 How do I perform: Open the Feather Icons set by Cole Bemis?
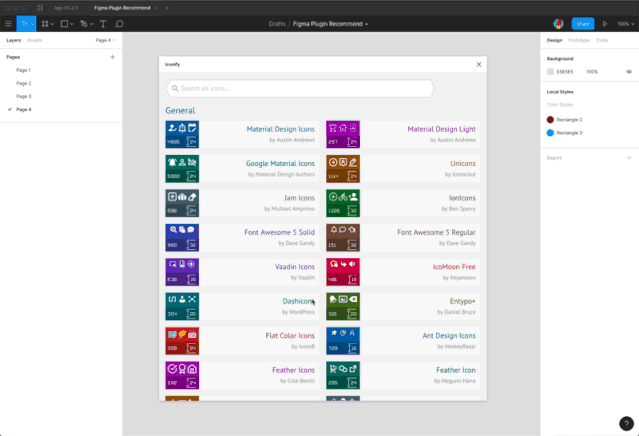(242, 375)
